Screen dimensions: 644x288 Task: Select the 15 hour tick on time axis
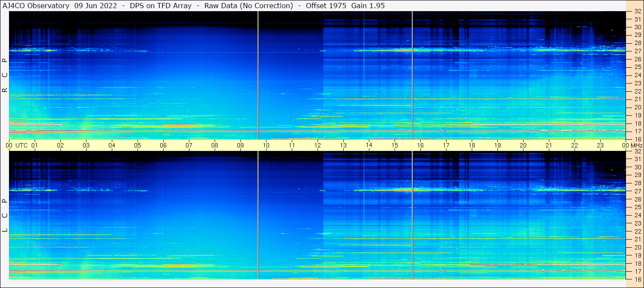[x=395, y=145]
